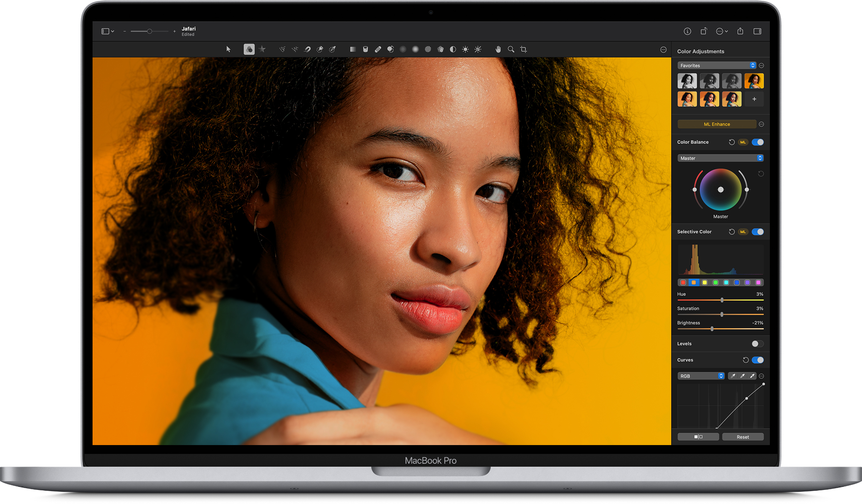
Task: Select the paint bucket Fill tool
Action: [365, 49]
